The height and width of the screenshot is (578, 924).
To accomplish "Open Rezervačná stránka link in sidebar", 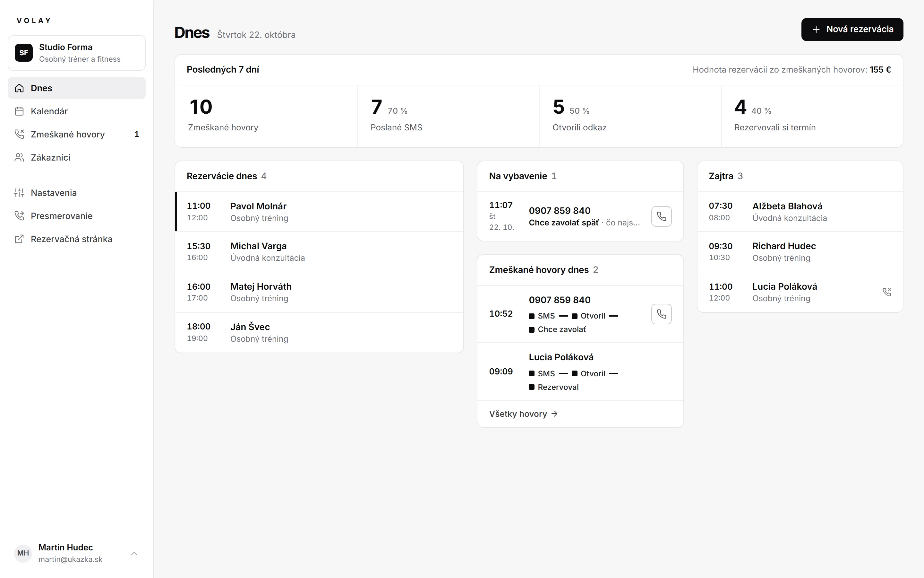I will pos(77,239).
